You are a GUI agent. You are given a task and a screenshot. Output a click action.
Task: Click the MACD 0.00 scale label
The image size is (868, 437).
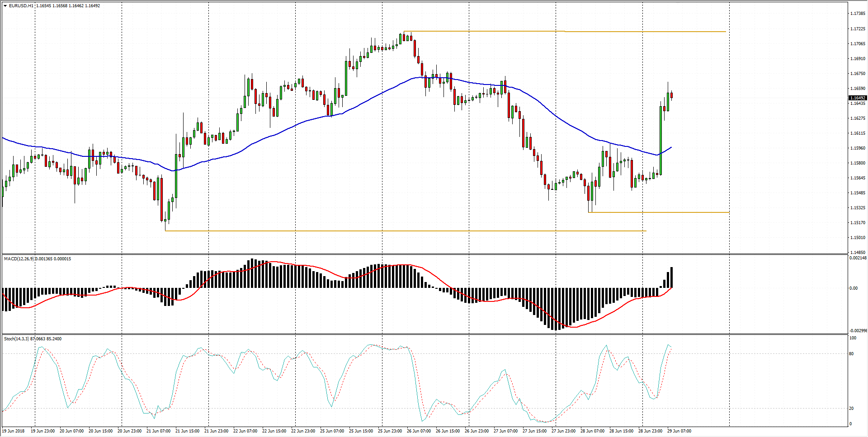(x=853, y=288)
